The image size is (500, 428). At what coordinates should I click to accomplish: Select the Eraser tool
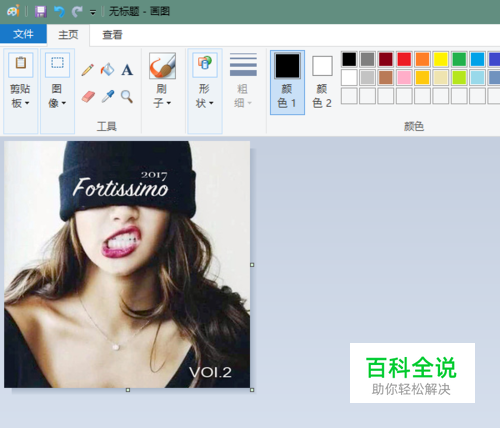point(88,97)
